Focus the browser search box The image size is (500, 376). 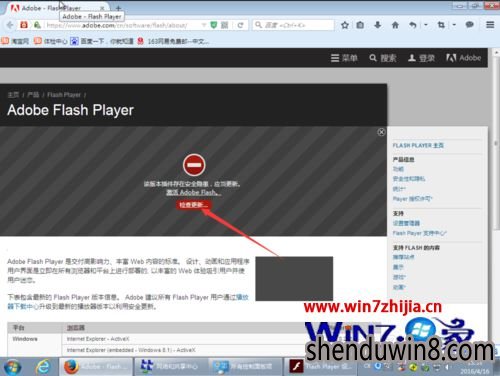(x=293, y=25)
